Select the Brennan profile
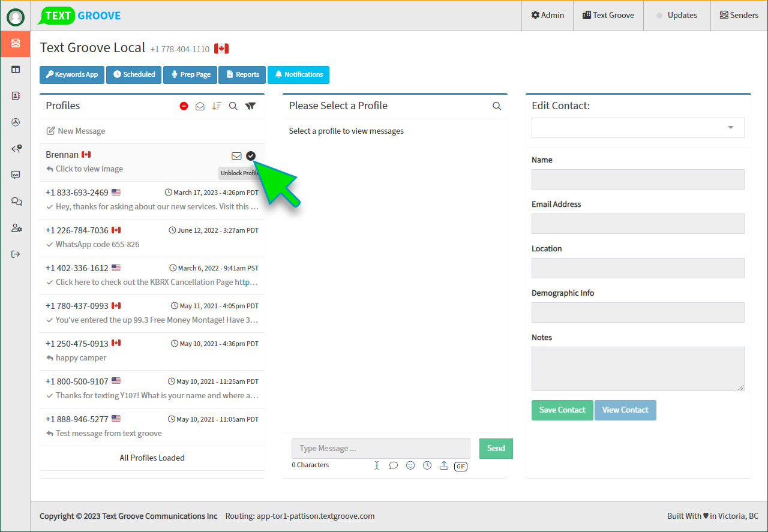This screenshot has width=768, height=532. pos(152,163)
